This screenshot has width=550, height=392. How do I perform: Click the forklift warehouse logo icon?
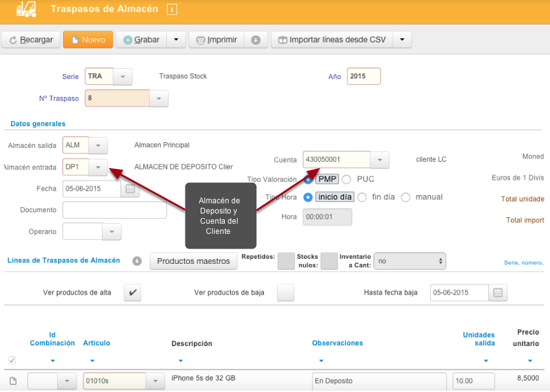[x=26, y=9]
